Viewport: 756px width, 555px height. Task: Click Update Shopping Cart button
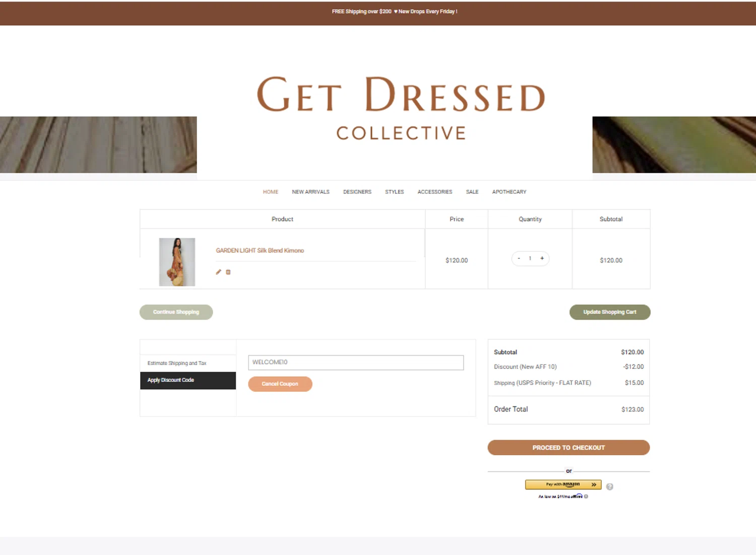point(610,312)
